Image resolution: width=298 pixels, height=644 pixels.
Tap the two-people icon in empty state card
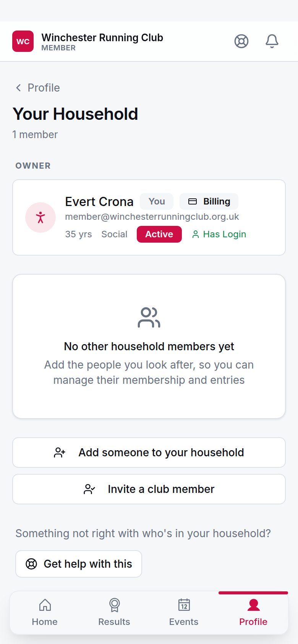149,317
